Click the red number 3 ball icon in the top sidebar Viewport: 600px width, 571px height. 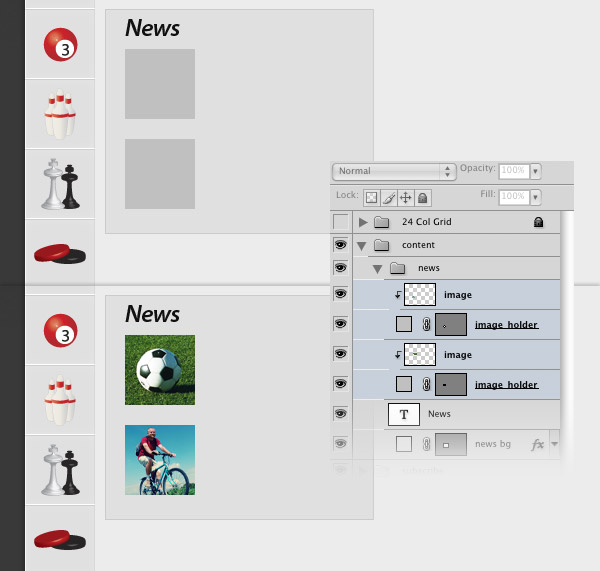pos(60,44)
